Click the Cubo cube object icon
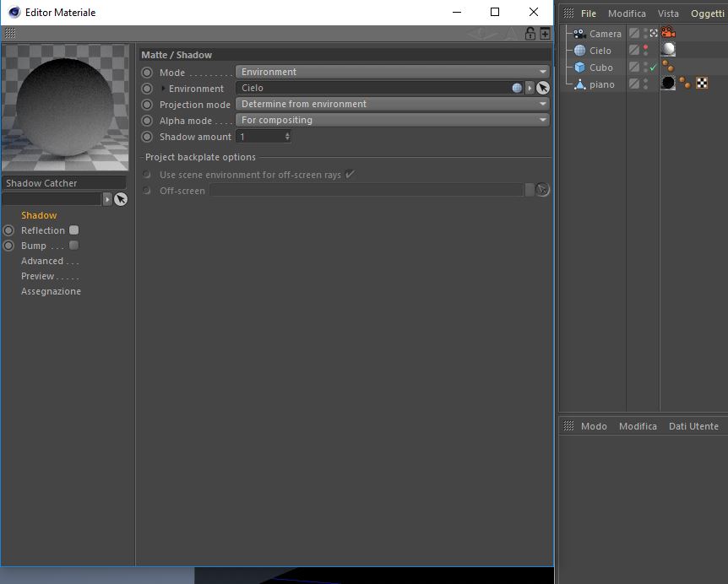728x584 pixels. [x=580, y=68]
